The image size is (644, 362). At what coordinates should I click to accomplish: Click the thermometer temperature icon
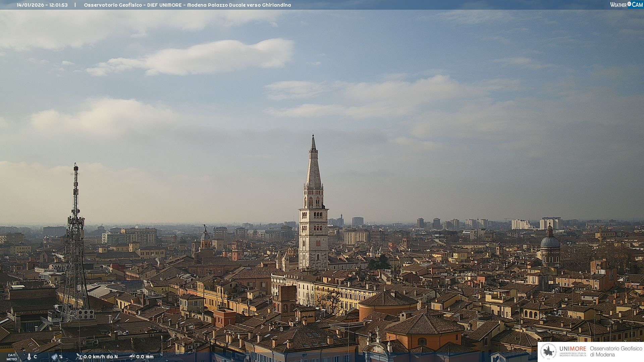[29, 357]
